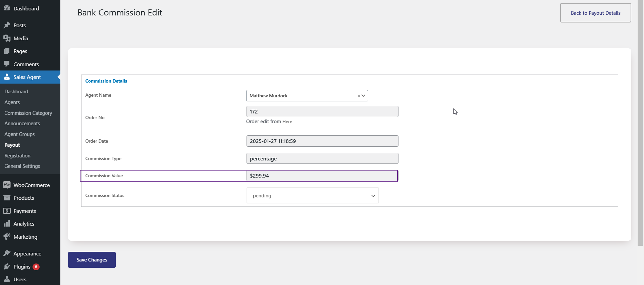Click the Pages icon in the sidebar

coord(7,51)
